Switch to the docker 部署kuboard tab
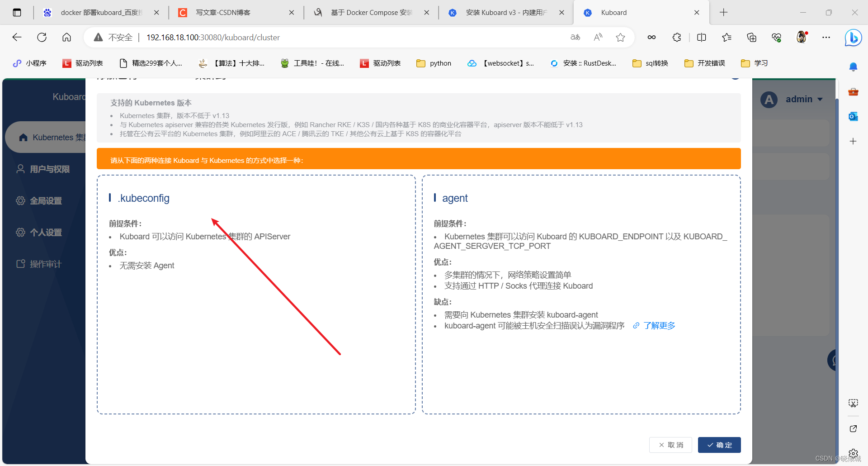 [x=101, y=13]
